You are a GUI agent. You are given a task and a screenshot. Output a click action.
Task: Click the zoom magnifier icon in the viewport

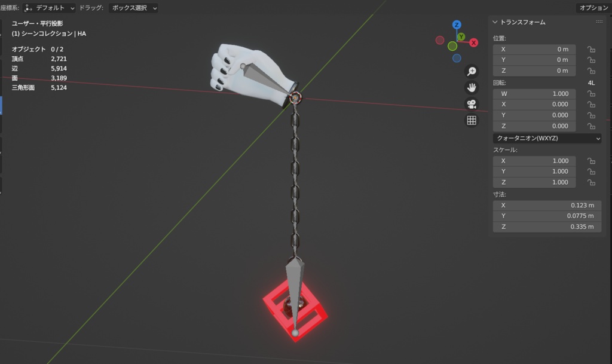click(472, 71)
